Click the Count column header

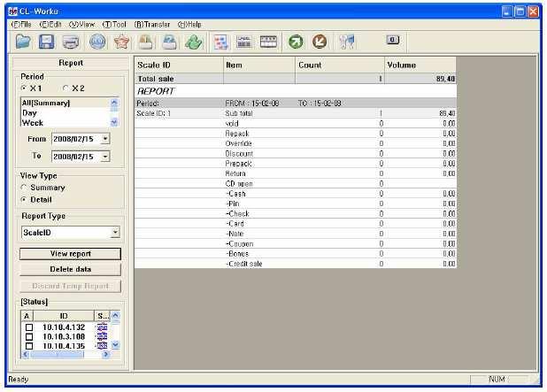point(339,65)
